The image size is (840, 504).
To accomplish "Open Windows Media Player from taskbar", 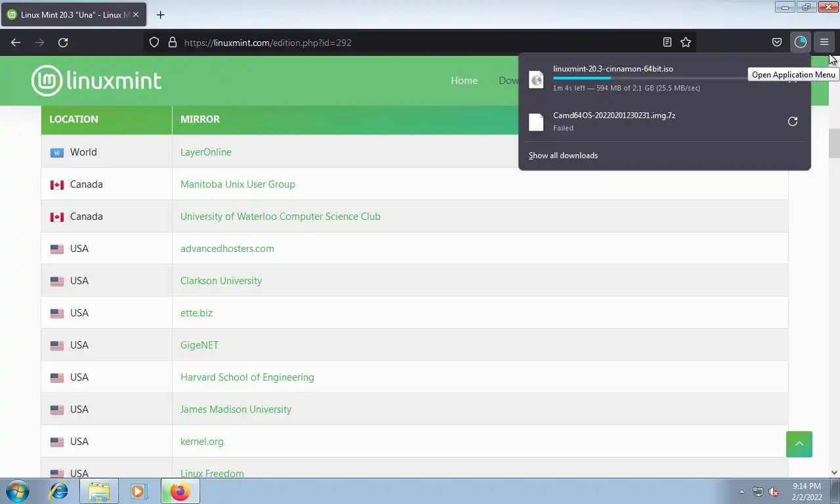I will (x=138, y=491).
